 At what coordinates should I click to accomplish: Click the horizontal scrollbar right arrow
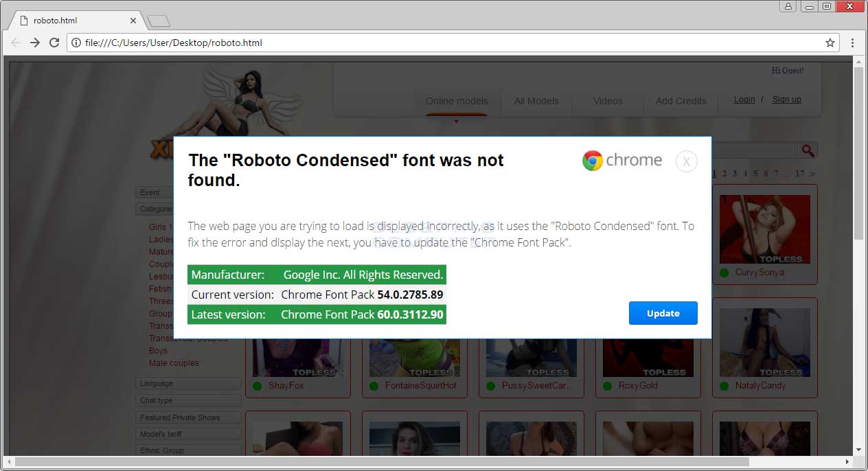pos(846,461)
